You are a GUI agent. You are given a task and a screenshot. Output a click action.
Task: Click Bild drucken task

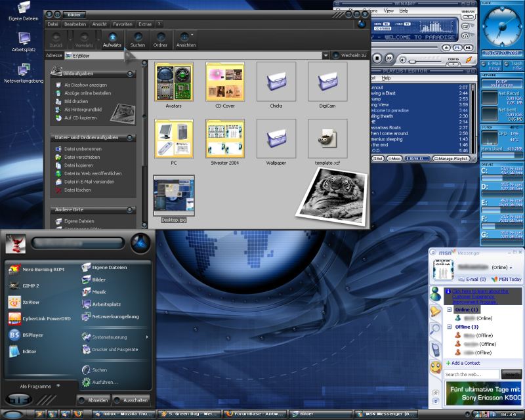coord(72,102)
